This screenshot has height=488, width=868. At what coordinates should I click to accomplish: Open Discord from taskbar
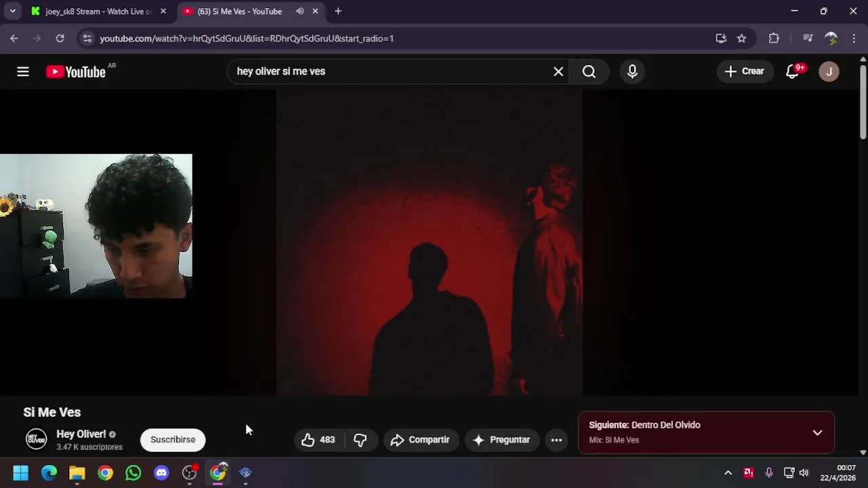click(x=161, y=473)
